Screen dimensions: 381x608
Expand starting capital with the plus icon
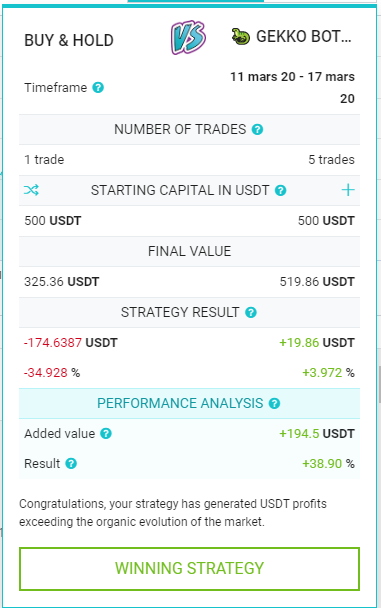click(348, 190)
